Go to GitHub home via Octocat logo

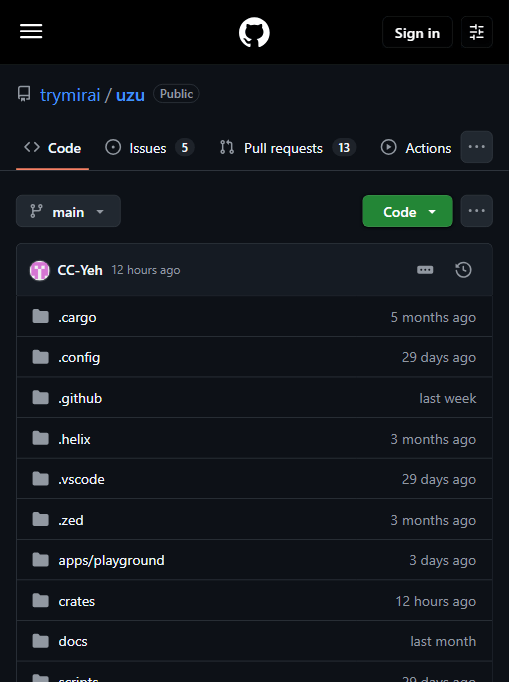tap(254, 32)
